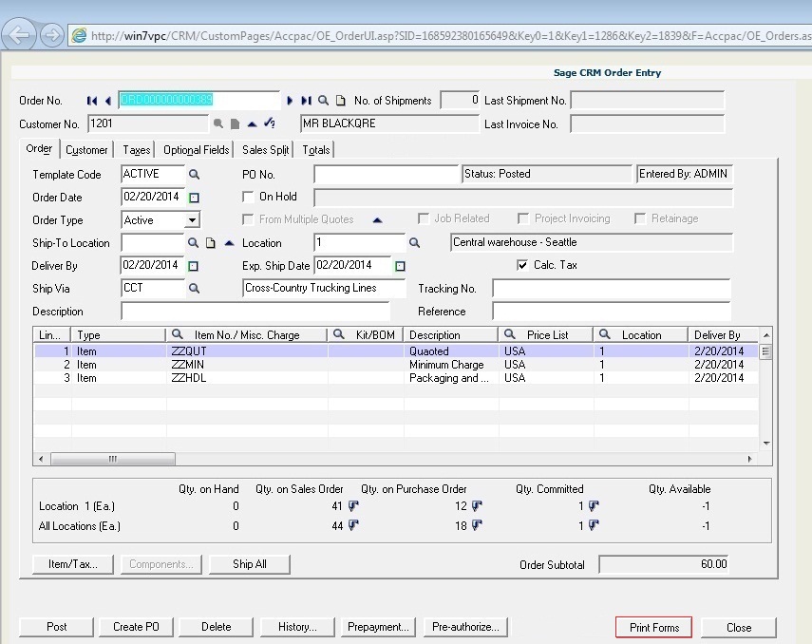Click the Ship-To Location zoom arrow
Screen dimensions: 812x644
229,243
